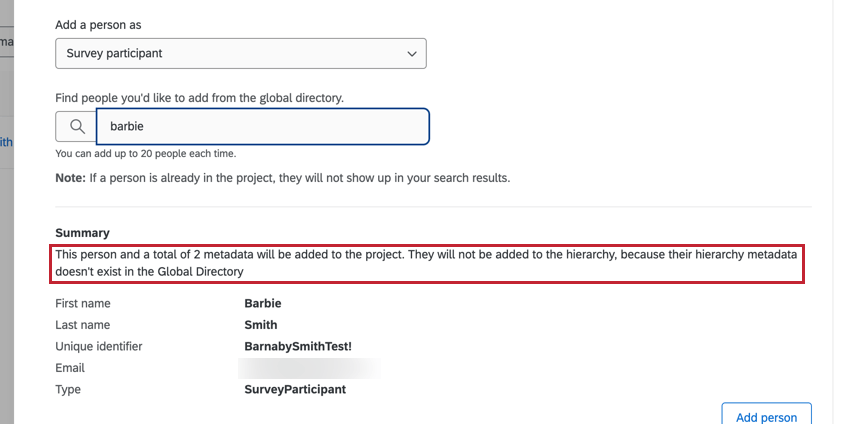Focus the search field containing barbie
850x424 pixels.
[x=262, y=127]
